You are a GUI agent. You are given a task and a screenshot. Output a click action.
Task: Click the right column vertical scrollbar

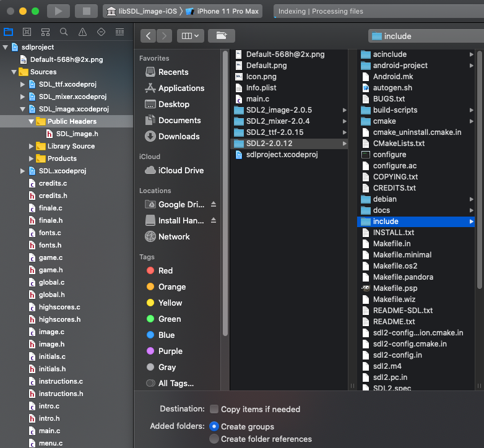[479, 170]
